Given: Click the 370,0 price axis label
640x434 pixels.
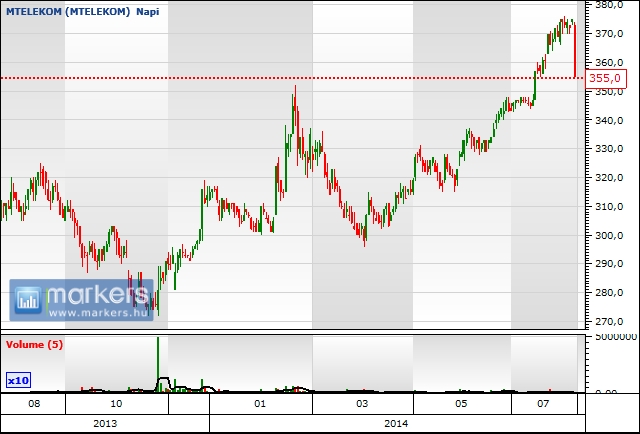Looking at the screenshot, I should pyautogui.click(x=610, y=33).
